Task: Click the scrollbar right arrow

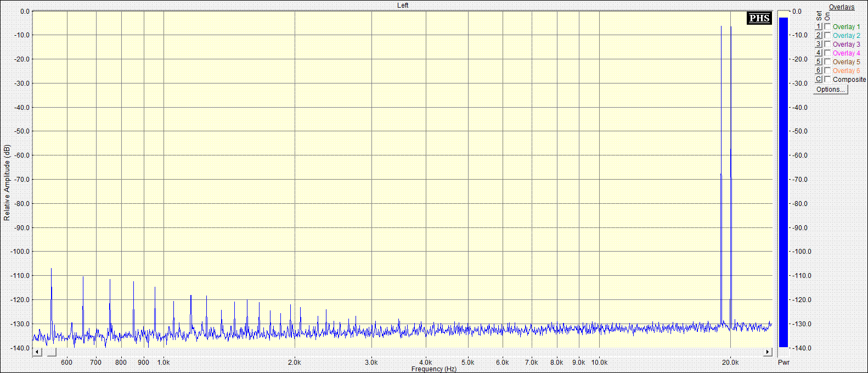Action: (x=768, y=352)
